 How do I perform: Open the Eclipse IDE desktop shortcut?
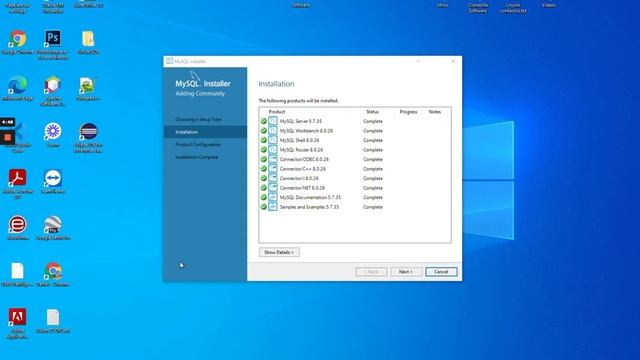88,132
